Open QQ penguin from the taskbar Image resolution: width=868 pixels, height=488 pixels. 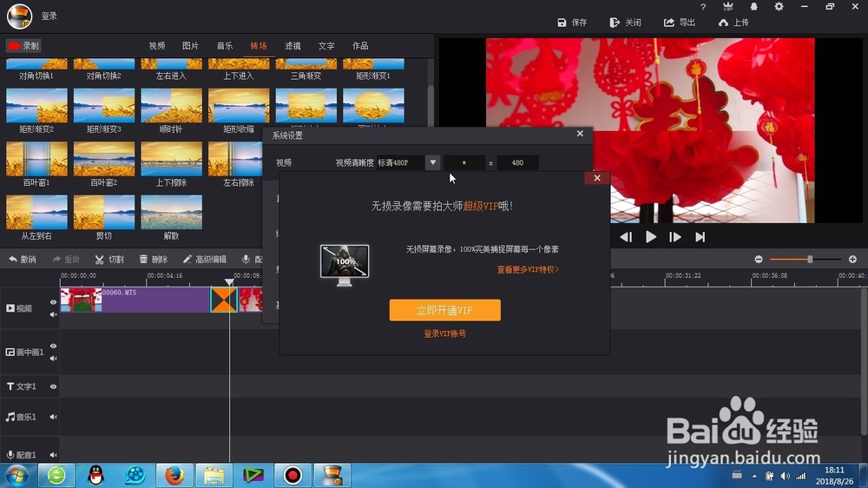pyautogui.click(x=95, y=475)
